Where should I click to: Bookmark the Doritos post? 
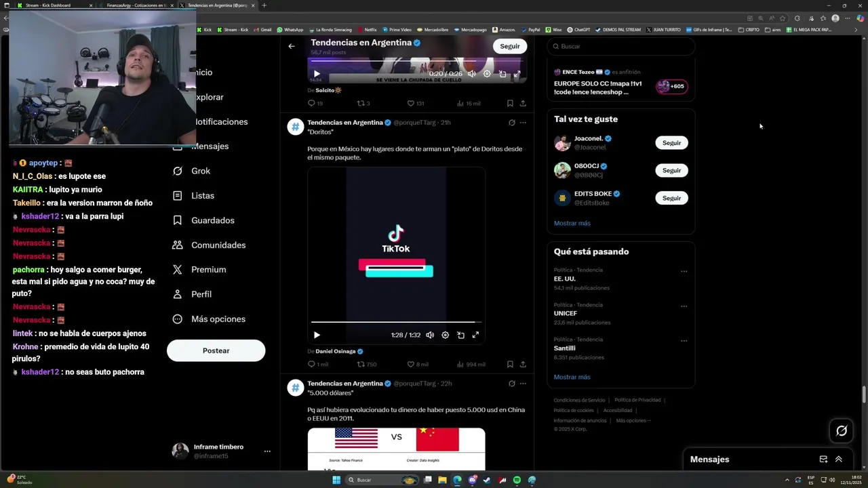coord(510,364)
